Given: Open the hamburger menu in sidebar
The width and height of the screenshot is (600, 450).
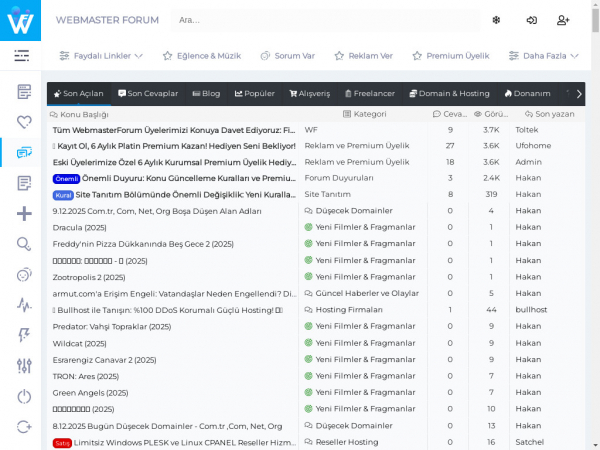Looking at the screenshot, I should click(x=21, y=56).
